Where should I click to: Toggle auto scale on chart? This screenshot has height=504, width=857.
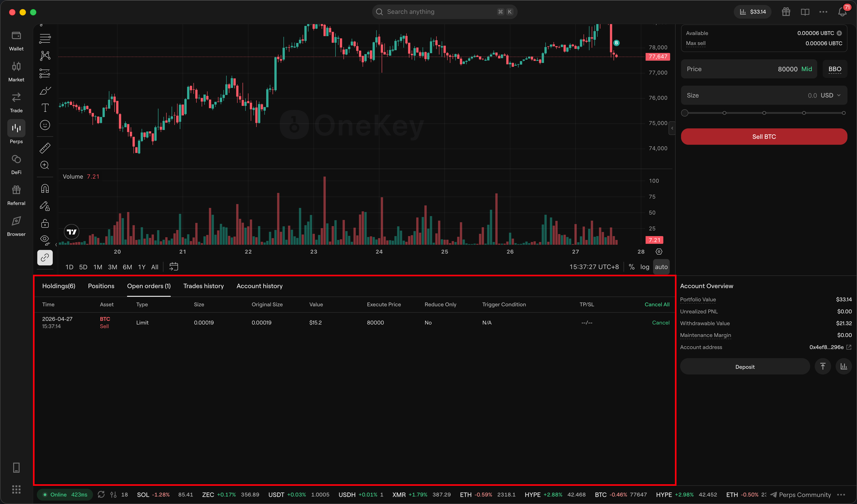tap(661, 267)
